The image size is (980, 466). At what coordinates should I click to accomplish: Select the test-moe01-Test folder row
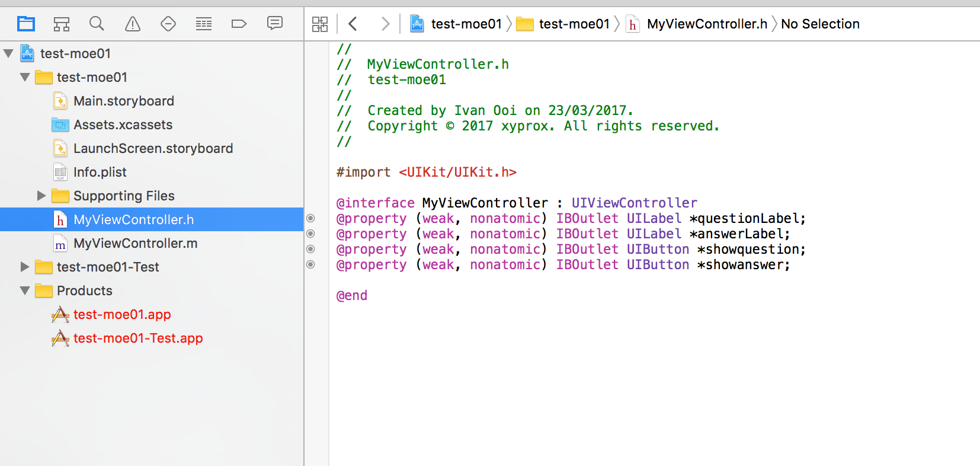pyautogui.click(x=152, y=267)
